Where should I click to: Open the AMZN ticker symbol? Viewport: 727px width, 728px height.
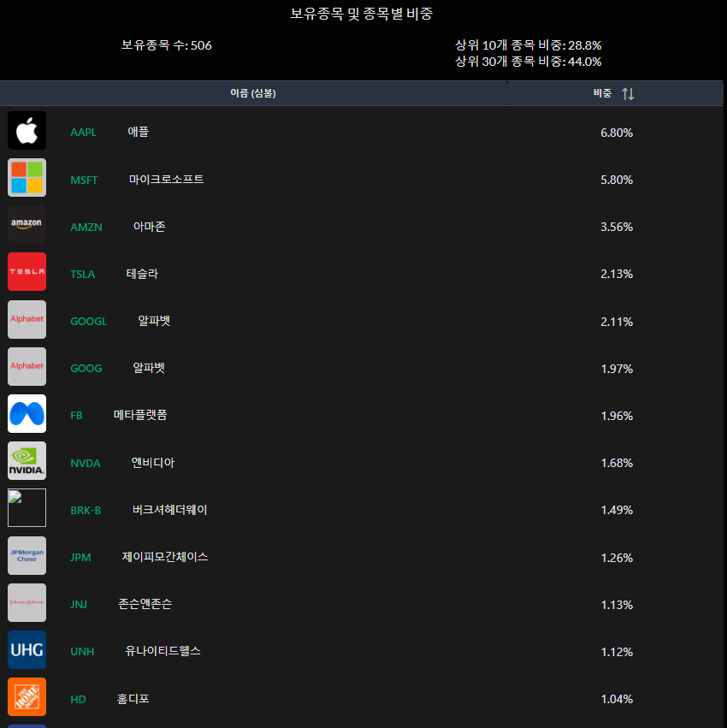click(86, 227)
